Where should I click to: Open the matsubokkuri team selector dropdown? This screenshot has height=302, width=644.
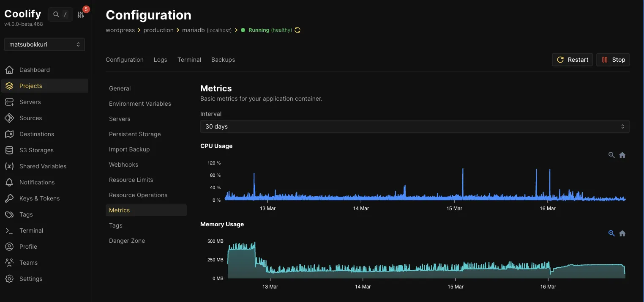[x=44, y=44]
